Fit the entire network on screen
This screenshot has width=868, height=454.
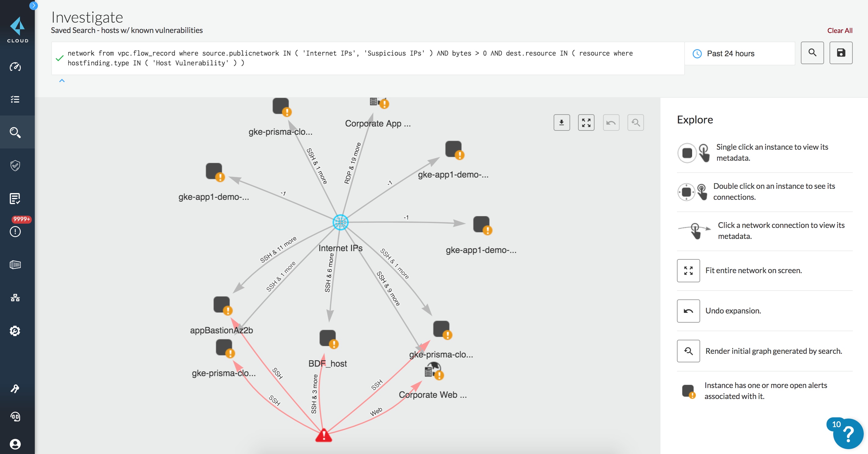(586, 123)
